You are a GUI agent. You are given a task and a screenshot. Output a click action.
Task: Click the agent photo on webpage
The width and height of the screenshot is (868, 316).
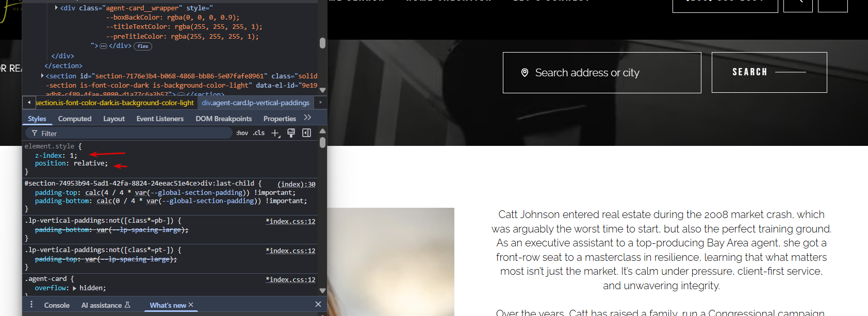[391, 262]
